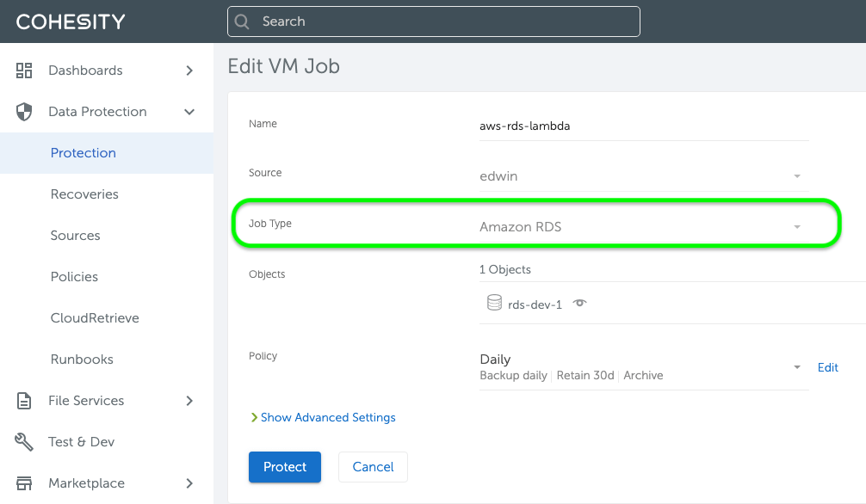The height and width of the screenshot is (504, 866).
Task: Click the Dashboards grid icon
Action: pyautogui.click(x=24, y=71)
